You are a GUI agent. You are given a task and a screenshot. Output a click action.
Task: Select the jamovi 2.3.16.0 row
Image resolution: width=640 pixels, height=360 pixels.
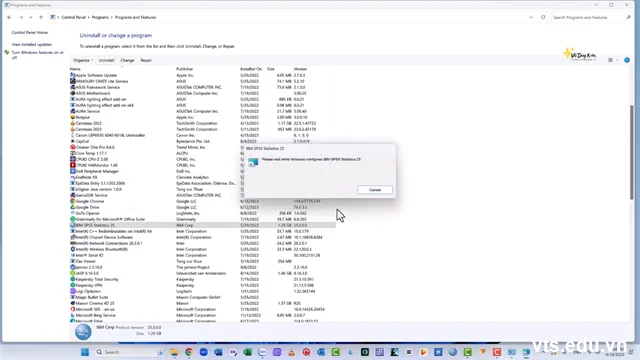tap(202, 267)
